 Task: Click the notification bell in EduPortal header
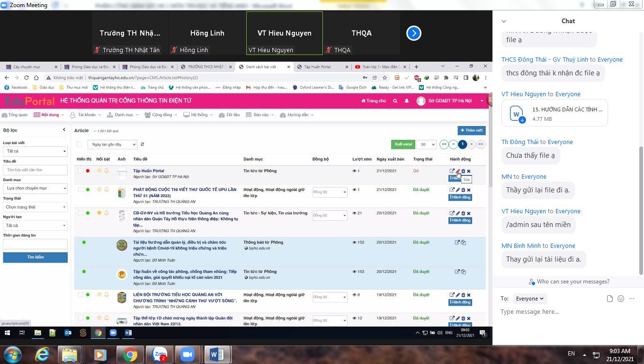(406, 101)
